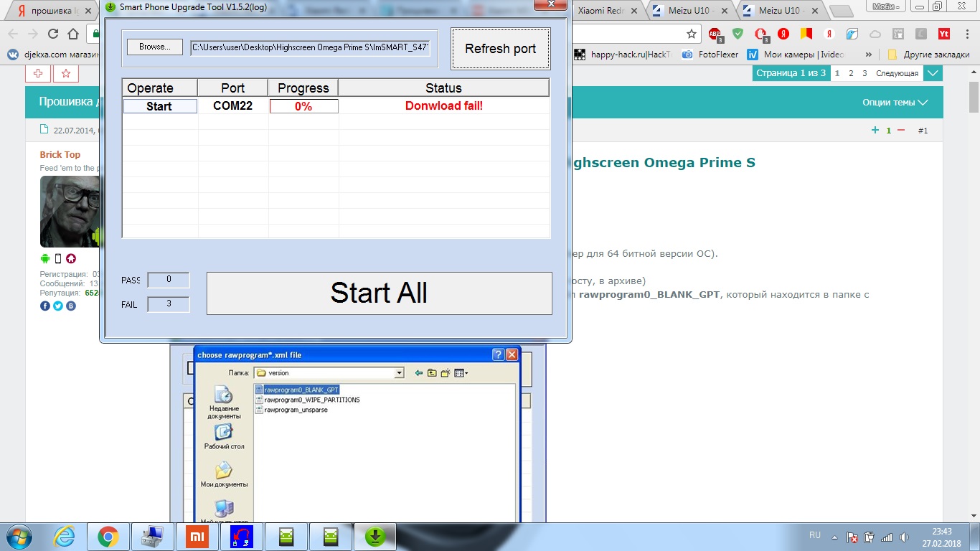Bookmark this page with the star icon
This screenshot has width=980, height=551.
[x=692, y=34]
